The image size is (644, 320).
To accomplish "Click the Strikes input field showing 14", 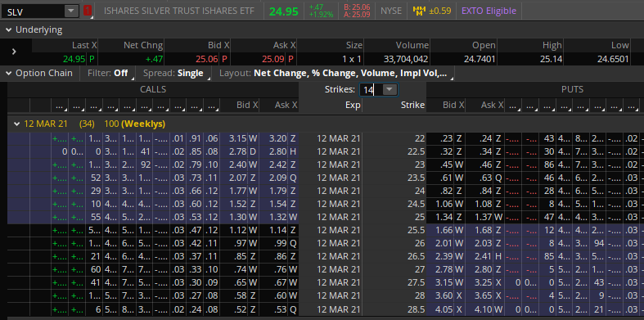I will (x=372, y=89).
